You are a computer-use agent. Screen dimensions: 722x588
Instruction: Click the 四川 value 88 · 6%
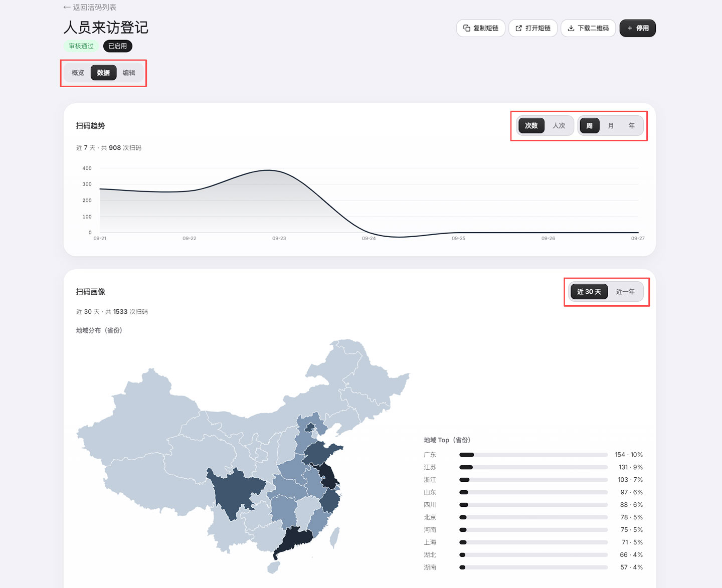tap(631, 505)
